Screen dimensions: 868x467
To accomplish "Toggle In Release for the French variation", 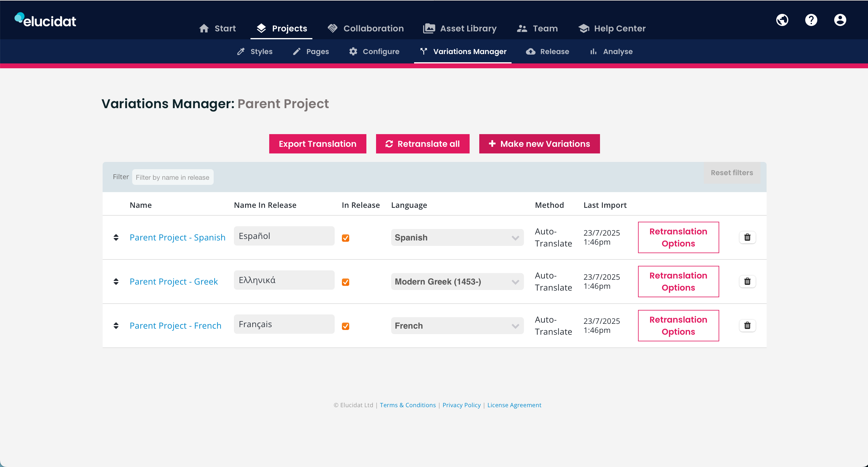I will [x=345, y=326].
